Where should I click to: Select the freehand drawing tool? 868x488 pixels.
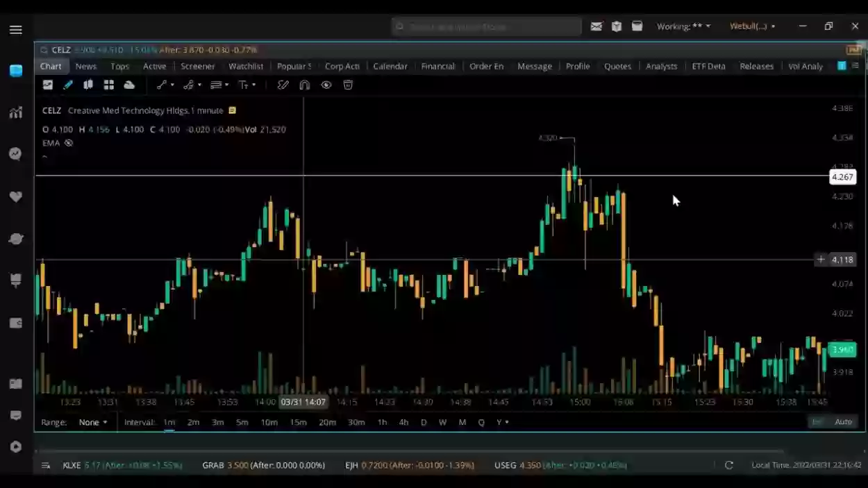(283, 85)
